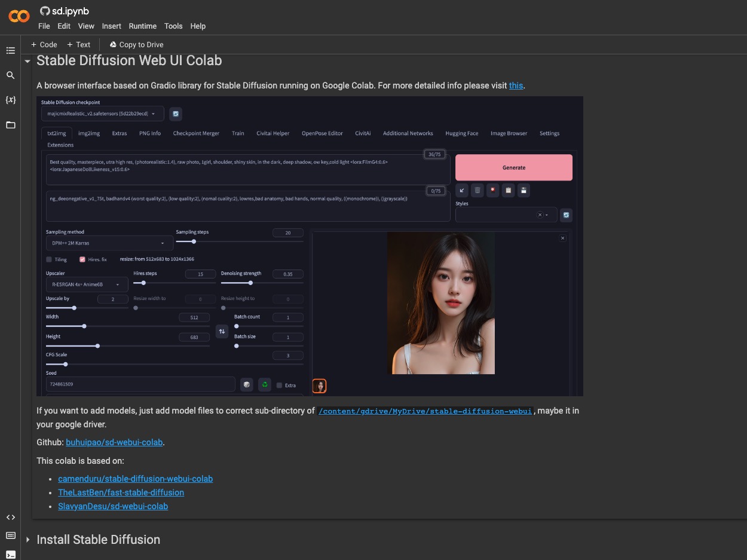
Task: Click the search icon in left sidebar
Action: (x=10, y=75)
